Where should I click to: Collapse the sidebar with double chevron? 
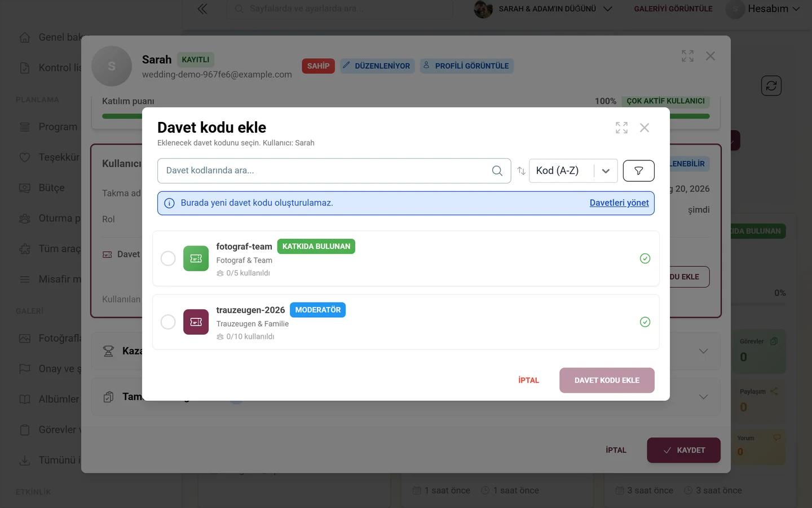coord(202,9)
